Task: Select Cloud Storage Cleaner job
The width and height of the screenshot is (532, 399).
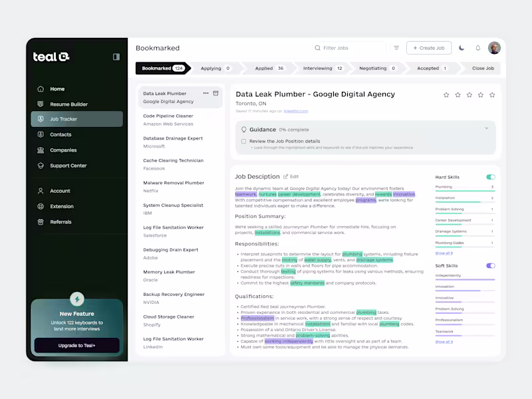Action: click(180, 321)
